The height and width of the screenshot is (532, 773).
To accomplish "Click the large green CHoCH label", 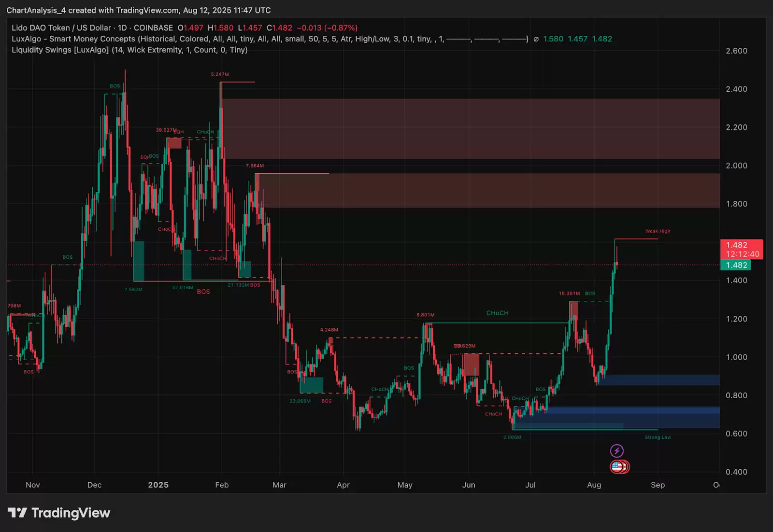I will 497,313.
